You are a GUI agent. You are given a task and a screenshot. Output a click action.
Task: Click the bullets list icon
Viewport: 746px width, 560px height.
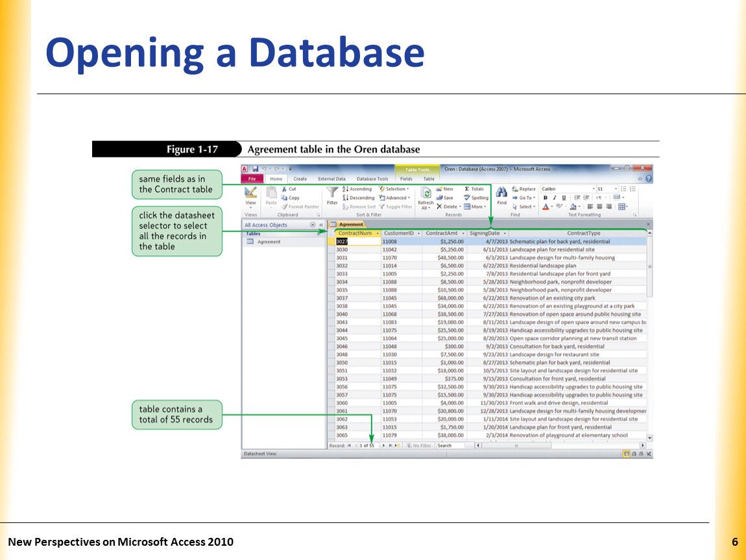[x=623, y=189]
